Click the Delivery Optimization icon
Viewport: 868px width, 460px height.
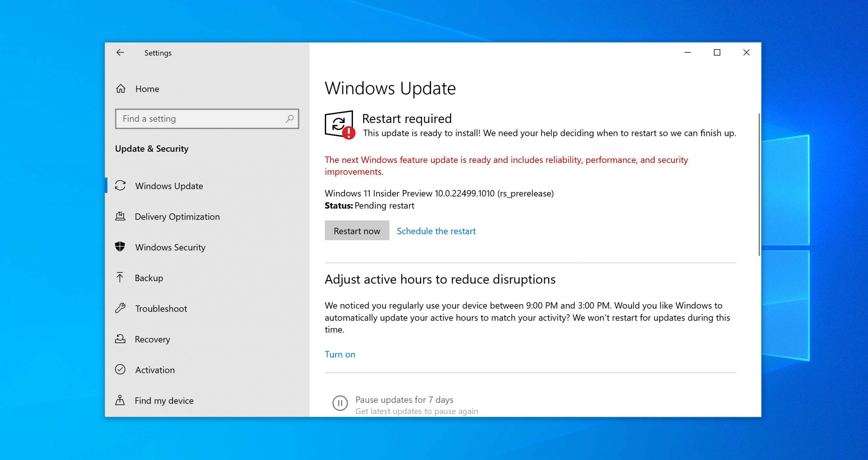tap(121, 216)
